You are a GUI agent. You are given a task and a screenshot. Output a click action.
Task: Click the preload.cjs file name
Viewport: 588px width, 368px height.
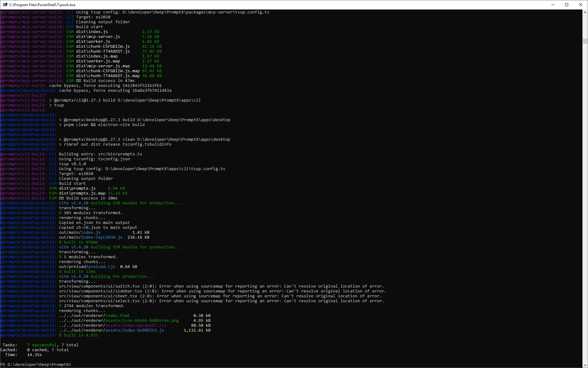click(x=102, y=266)
